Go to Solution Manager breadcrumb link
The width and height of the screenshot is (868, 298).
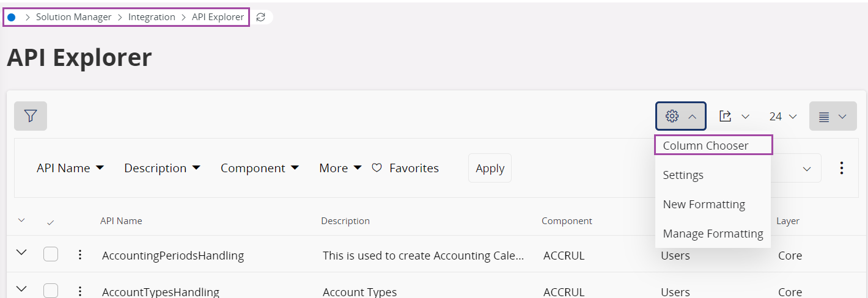point(74,17)
